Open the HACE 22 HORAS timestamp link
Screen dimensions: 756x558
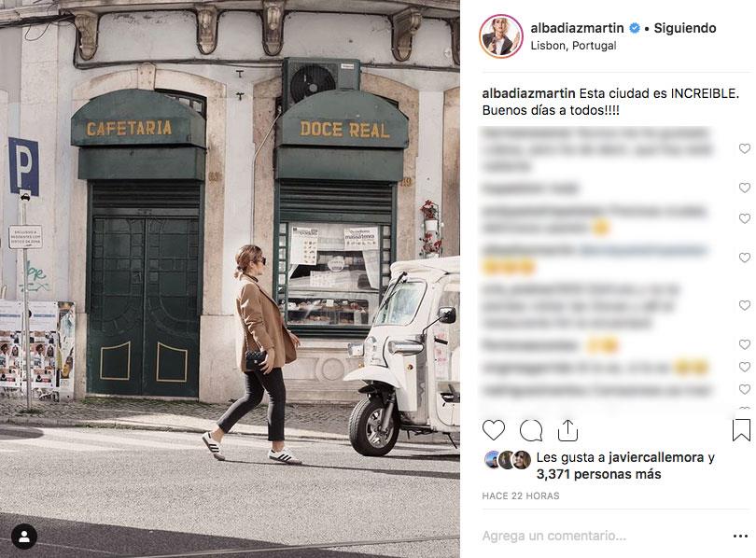(x=521, y=495)
